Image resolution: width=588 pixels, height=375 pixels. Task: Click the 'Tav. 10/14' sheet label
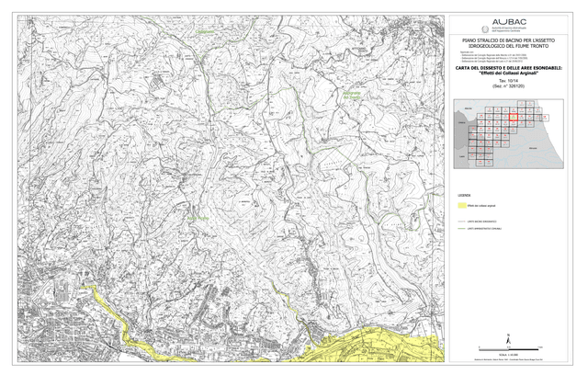tap(508, 81)
